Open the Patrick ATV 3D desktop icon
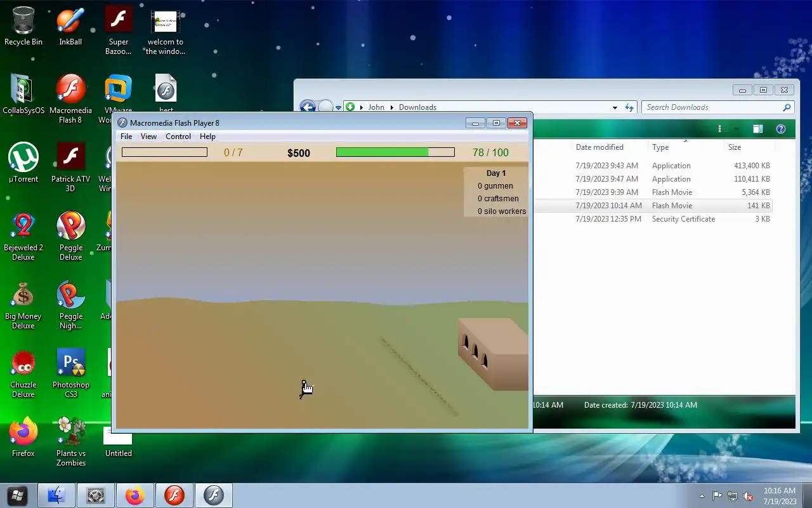The height and width of the screenshot is (508, 812). pyautogui.click(x=70, y=168)
